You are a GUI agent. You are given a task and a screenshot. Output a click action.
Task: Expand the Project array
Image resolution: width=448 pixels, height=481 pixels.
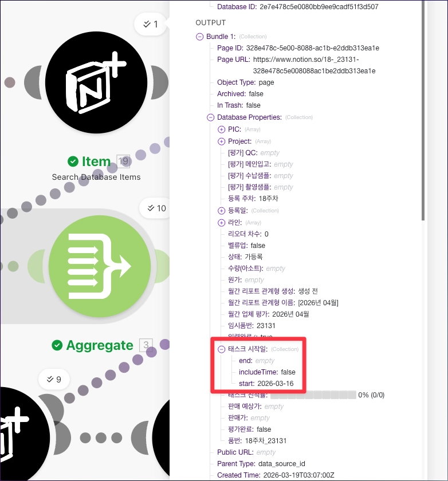click(221, 141)
